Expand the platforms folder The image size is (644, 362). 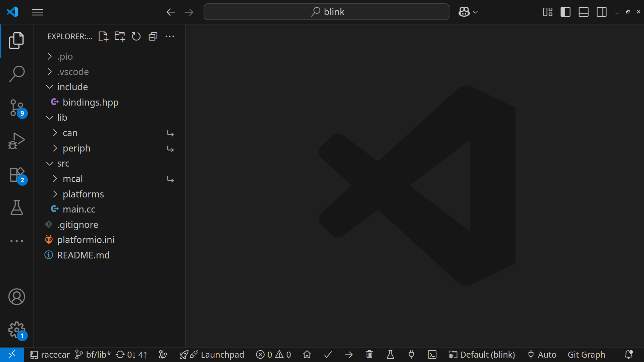(83, 194)
